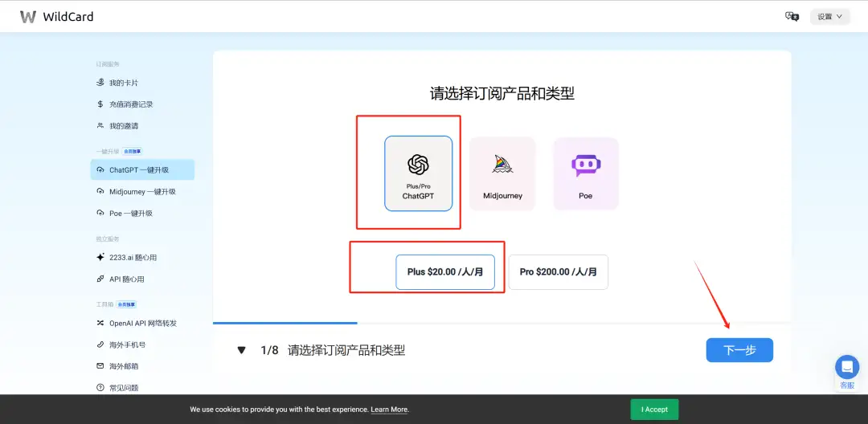This screenshot has width=868, height=424.
Task: Select ChatGPT 一键升级 sidebar item
Action: click(x=142, y=169)
